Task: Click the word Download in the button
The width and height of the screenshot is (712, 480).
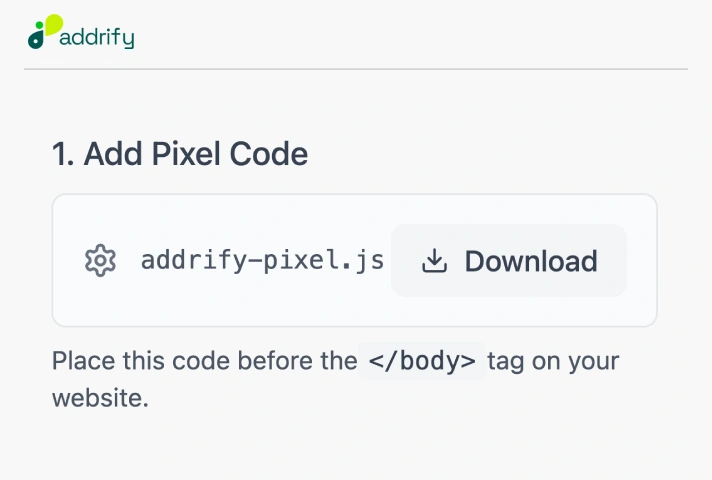Action: (531, 261)
